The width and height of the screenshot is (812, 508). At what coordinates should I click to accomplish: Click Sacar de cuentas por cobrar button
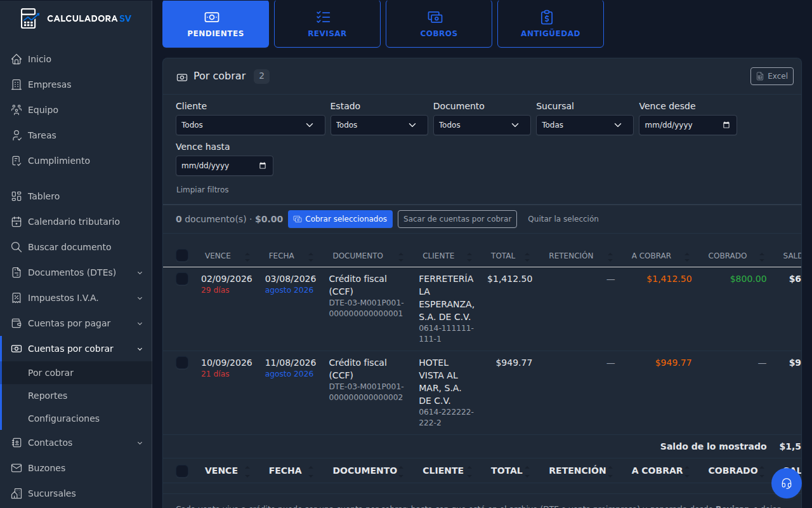coord(457,219)
